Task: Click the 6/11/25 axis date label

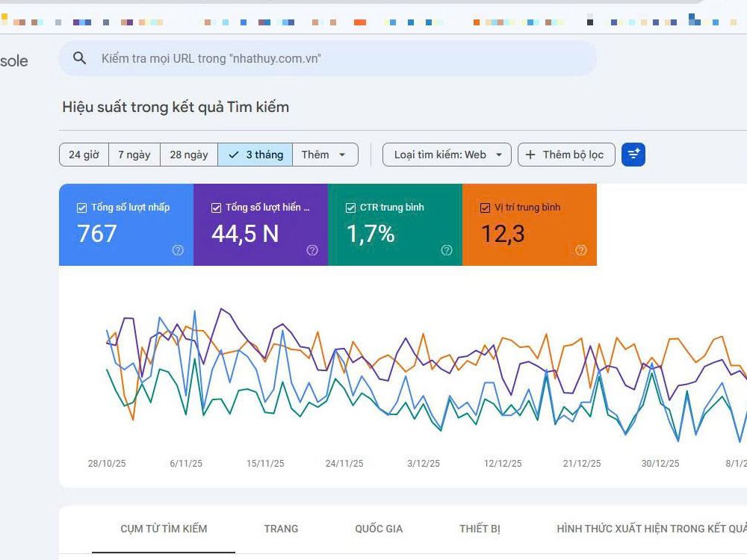Action: click(x=186, y=464)
